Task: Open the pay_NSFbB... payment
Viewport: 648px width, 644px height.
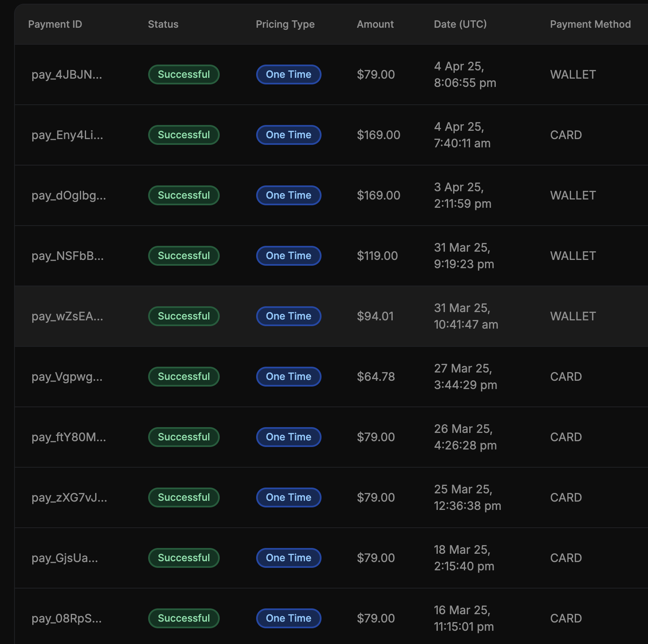Action: click(x=67, y=256)
